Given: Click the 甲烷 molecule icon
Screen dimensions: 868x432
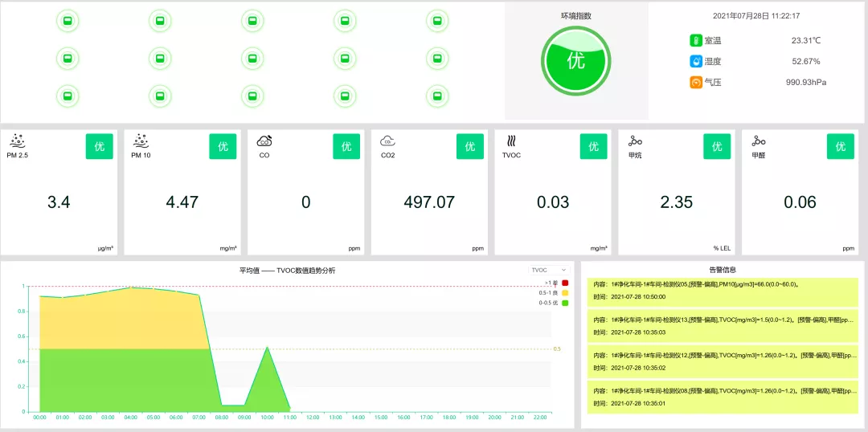Looking at the screenshot, I should pyautogui.click(x=636, y=141).
